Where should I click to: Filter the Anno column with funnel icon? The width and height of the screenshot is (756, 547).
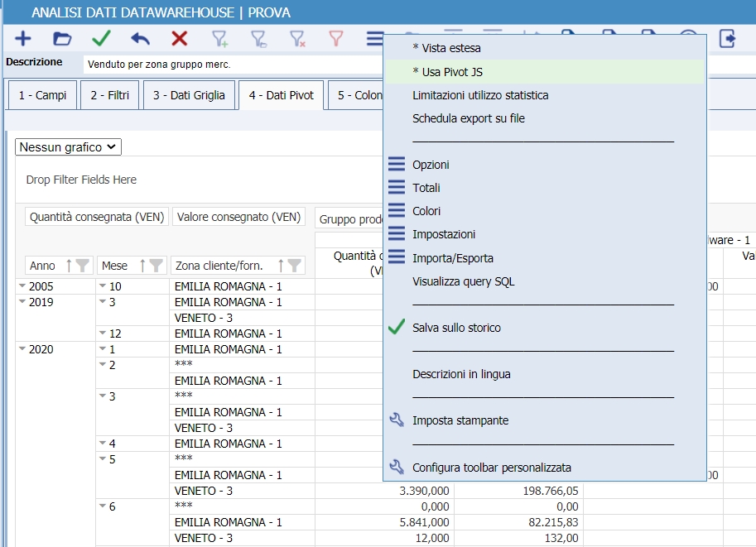click(x=82, y=266)
